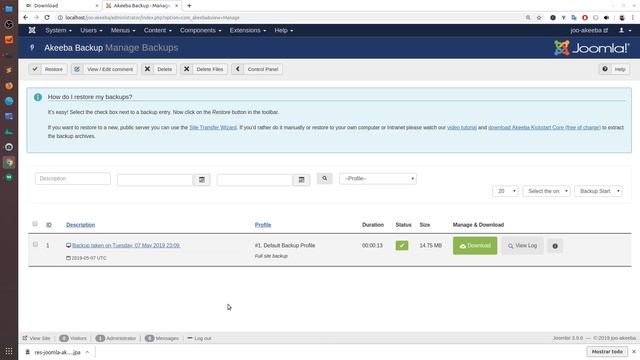Click the Joomla logo icon in admin menu
This screenshot has height=360, width=640.
pos(32,30)
